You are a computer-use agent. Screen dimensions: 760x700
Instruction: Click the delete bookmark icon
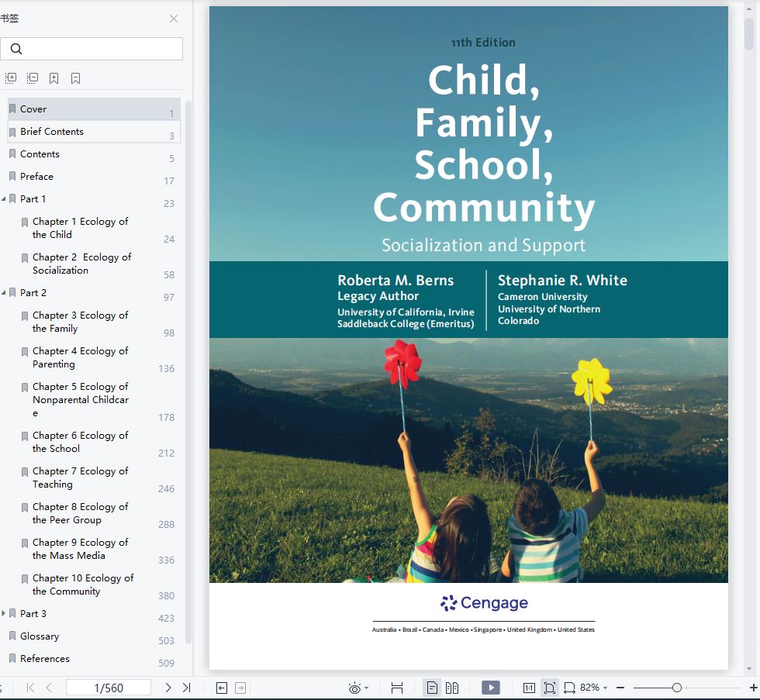76,78
